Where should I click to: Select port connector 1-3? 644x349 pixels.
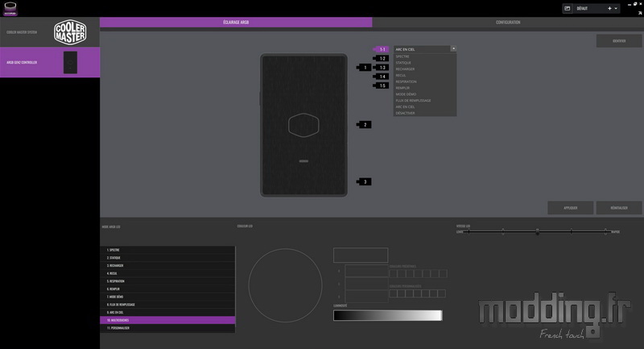pyautogui.click(x=382, y=68)
